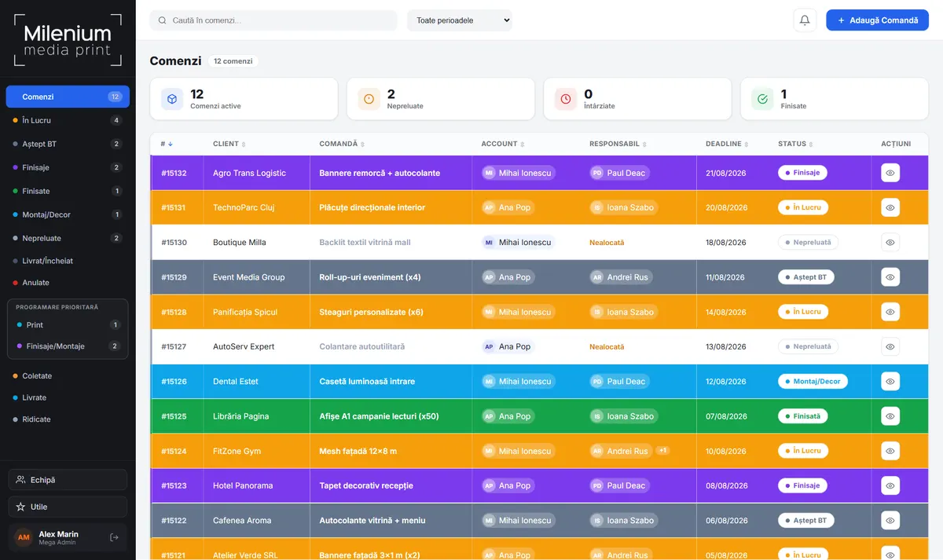The height and width of the screenshot is (560, 943).
Task: Click Mihai Ionescu avatar chip for #15132
Action: click(518, 173)
